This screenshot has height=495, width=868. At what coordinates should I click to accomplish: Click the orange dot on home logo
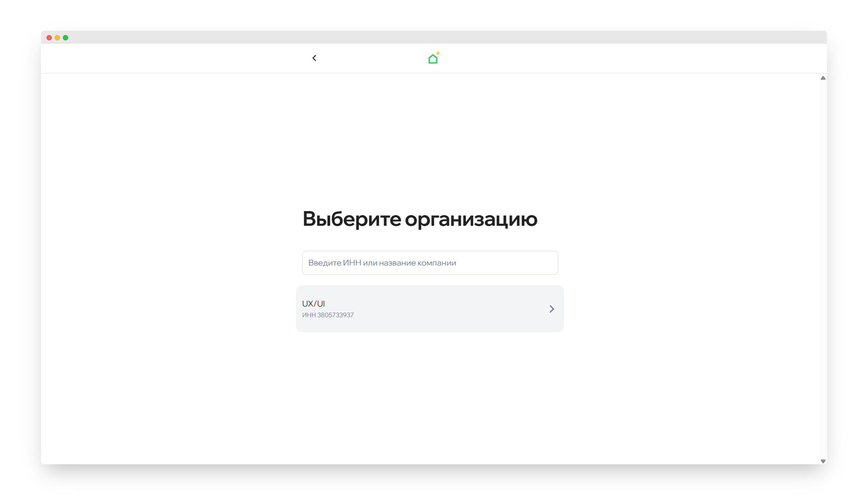tap(438, 53)
